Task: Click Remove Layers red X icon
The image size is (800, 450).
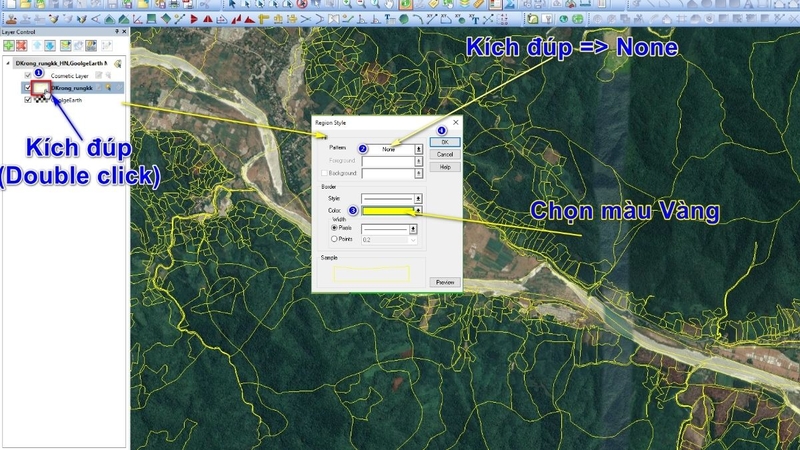Action: point(21,45)
